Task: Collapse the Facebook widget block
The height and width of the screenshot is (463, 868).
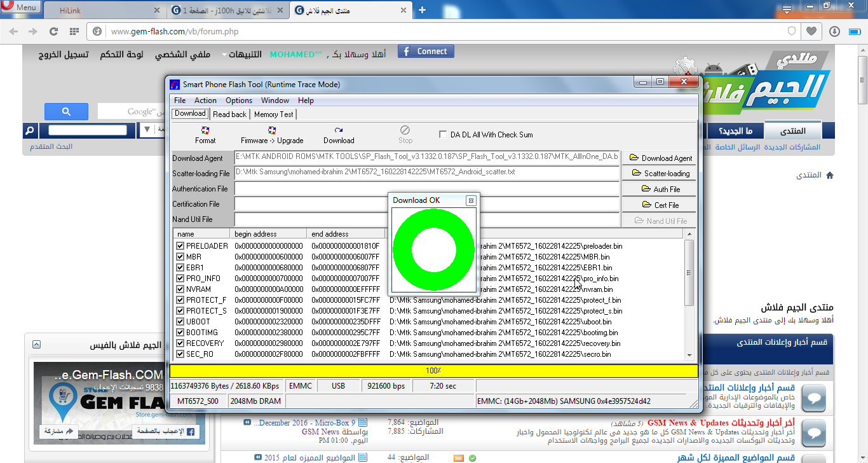Action: [36, 345]
